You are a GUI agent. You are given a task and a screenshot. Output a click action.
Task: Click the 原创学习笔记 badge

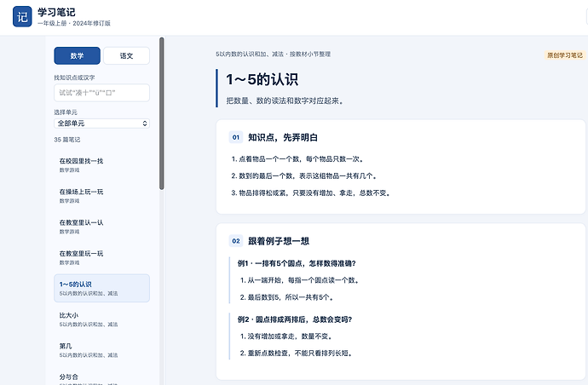pos(565,55)
